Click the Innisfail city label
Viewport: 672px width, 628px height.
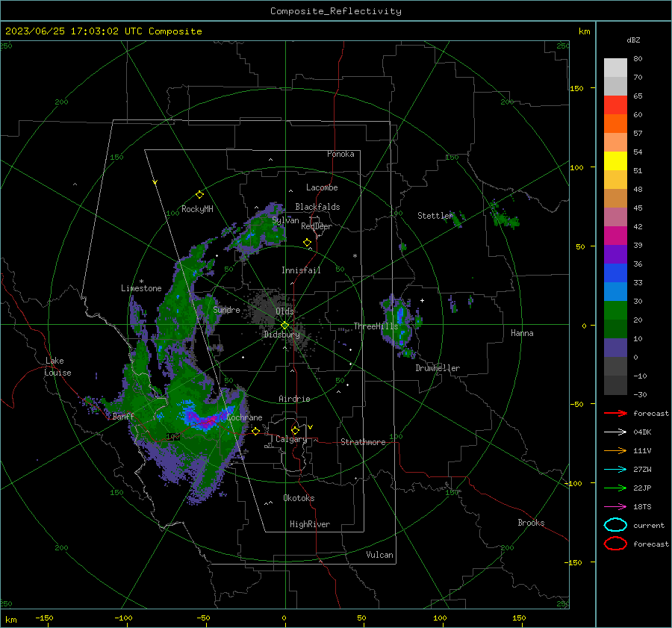[301, 270]
